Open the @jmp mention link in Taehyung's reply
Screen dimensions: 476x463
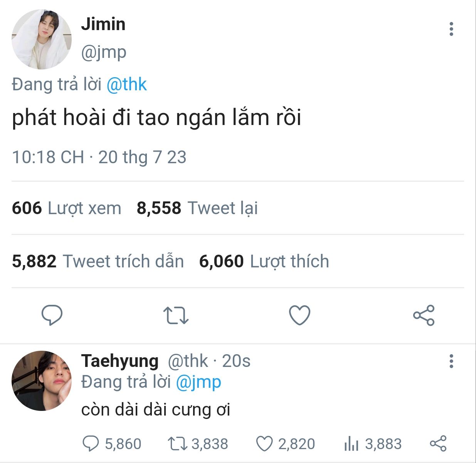point(198,382)
